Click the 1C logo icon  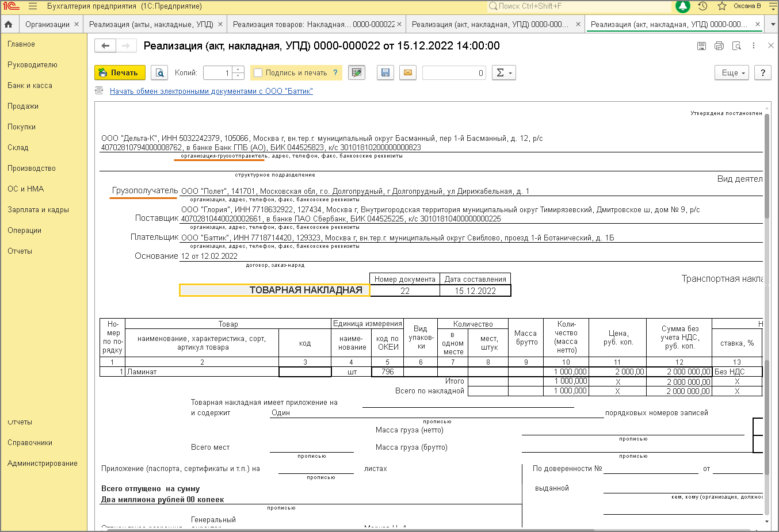coord(11,6)
